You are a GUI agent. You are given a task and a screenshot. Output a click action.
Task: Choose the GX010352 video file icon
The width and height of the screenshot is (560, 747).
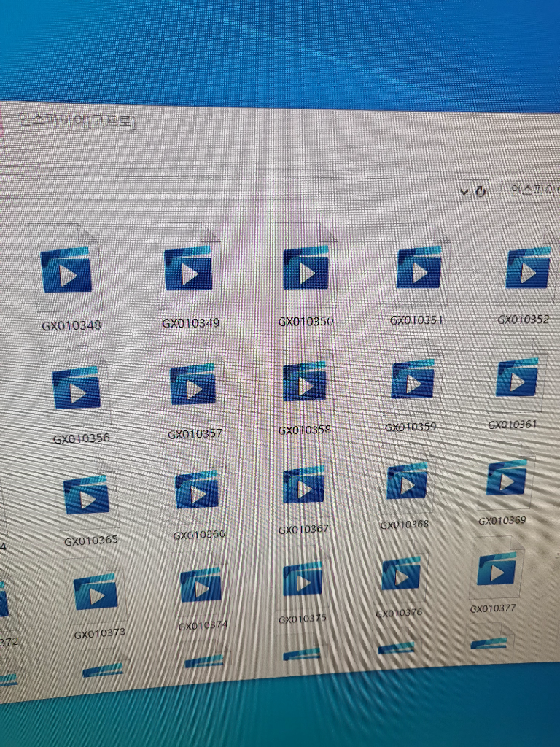click(x=527, y=267)
